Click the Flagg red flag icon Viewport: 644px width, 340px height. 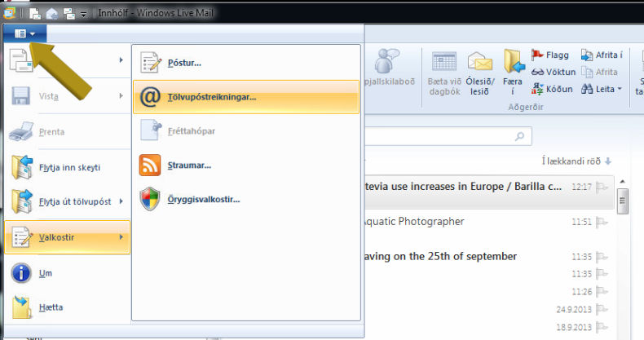538,55
